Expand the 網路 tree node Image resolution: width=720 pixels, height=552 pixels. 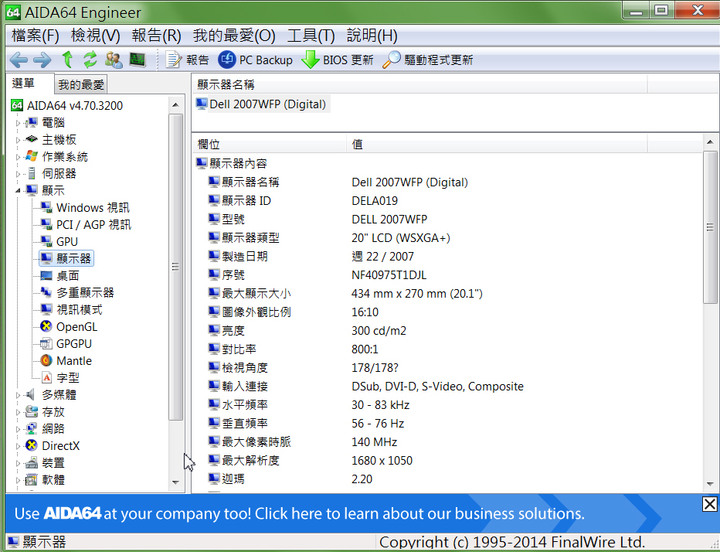(18, 429)
